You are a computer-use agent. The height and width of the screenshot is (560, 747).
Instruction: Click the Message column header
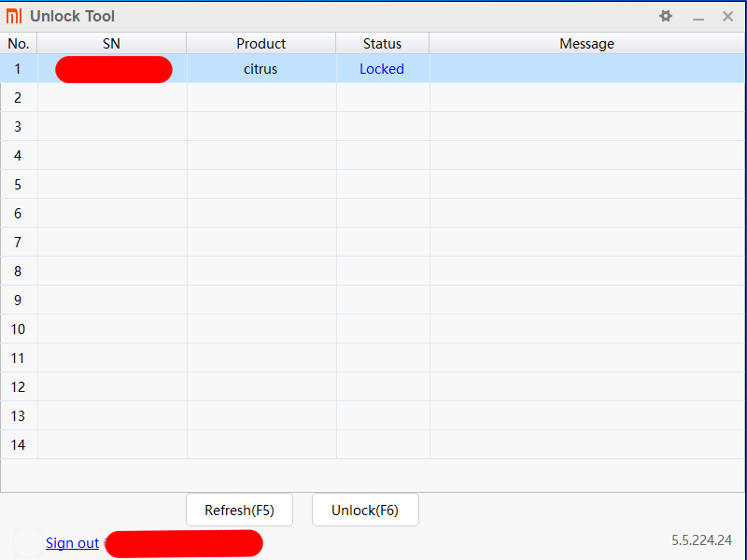[587, 43]
